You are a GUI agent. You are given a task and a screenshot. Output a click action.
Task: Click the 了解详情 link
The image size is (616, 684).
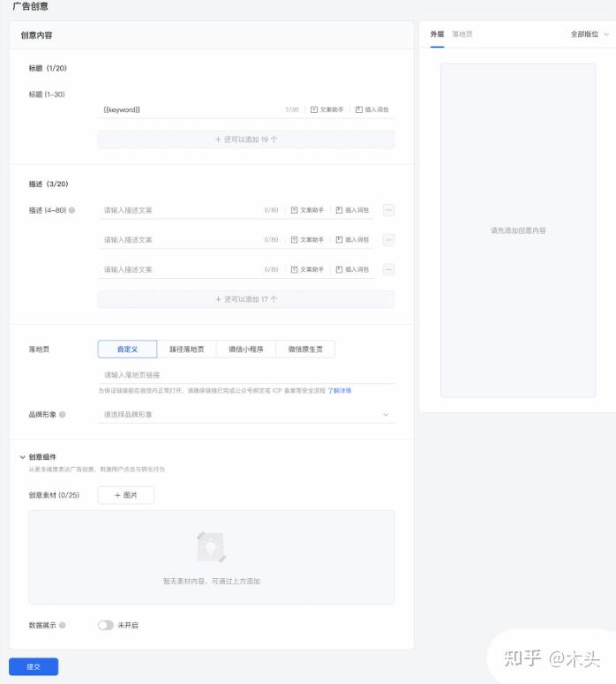click(340, 390)
